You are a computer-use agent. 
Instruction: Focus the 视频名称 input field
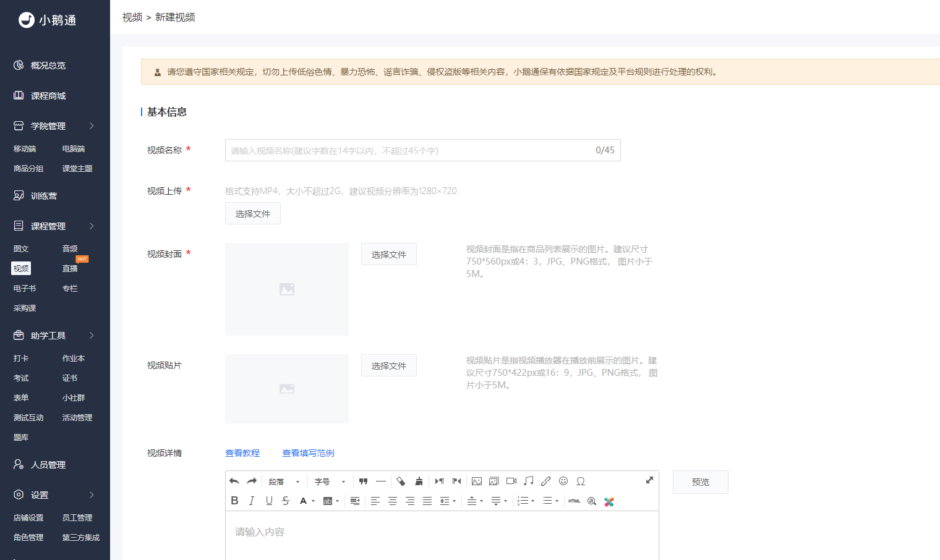click(423, 150)
